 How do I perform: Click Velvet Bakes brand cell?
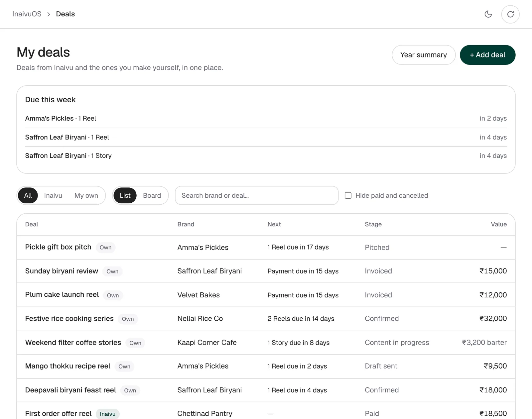199,295
